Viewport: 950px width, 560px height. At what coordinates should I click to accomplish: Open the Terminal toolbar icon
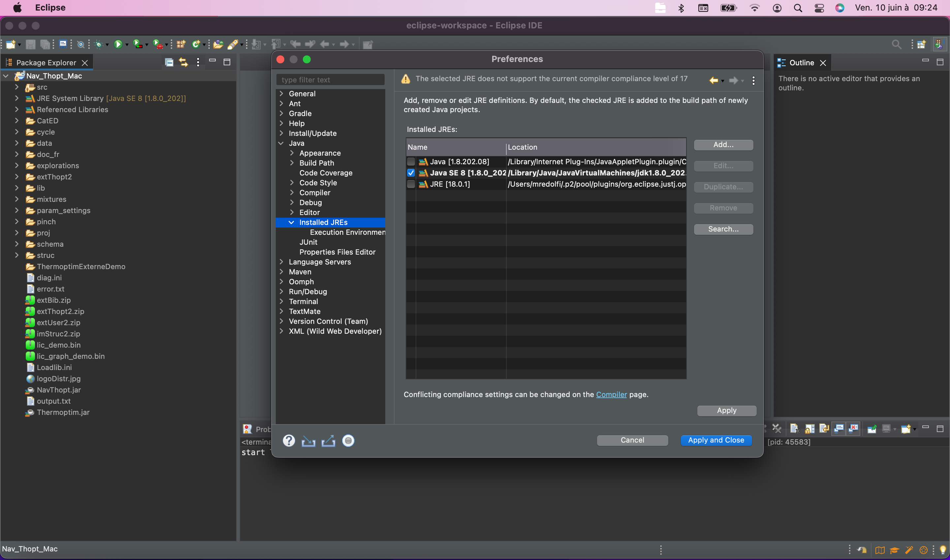point(63,45)
